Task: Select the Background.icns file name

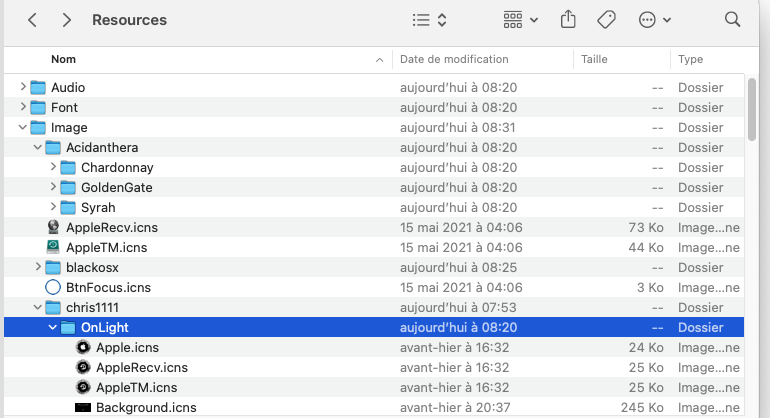Action: click(x=146, y=408)
